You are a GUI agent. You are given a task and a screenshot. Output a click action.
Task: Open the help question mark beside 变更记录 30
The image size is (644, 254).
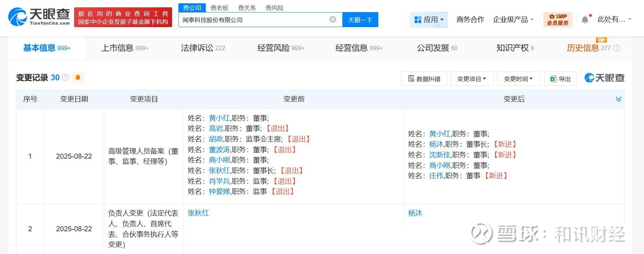65,77
